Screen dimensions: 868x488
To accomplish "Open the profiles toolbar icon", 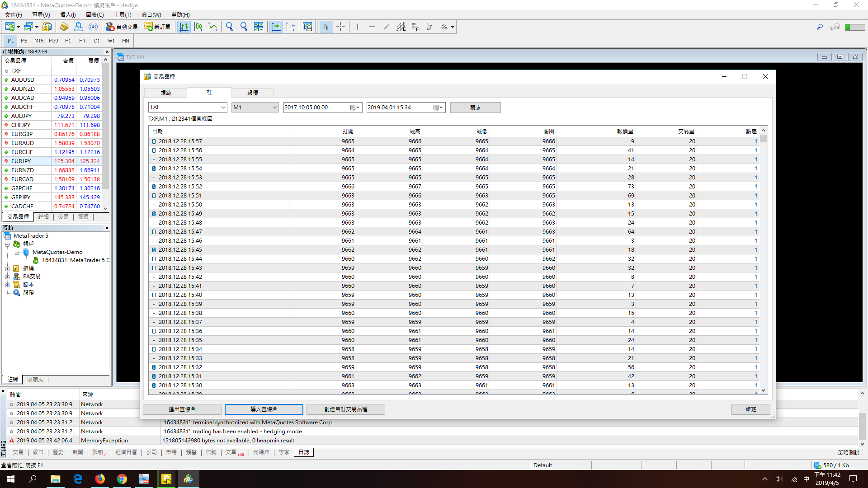I will (29, 27).
